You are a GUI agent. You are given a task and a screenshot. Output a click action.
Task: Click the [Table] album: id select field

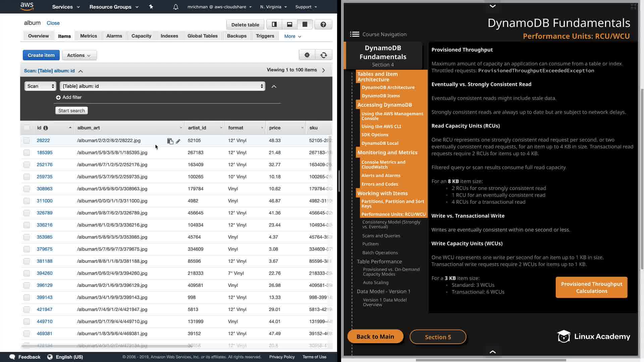(162, 86)
